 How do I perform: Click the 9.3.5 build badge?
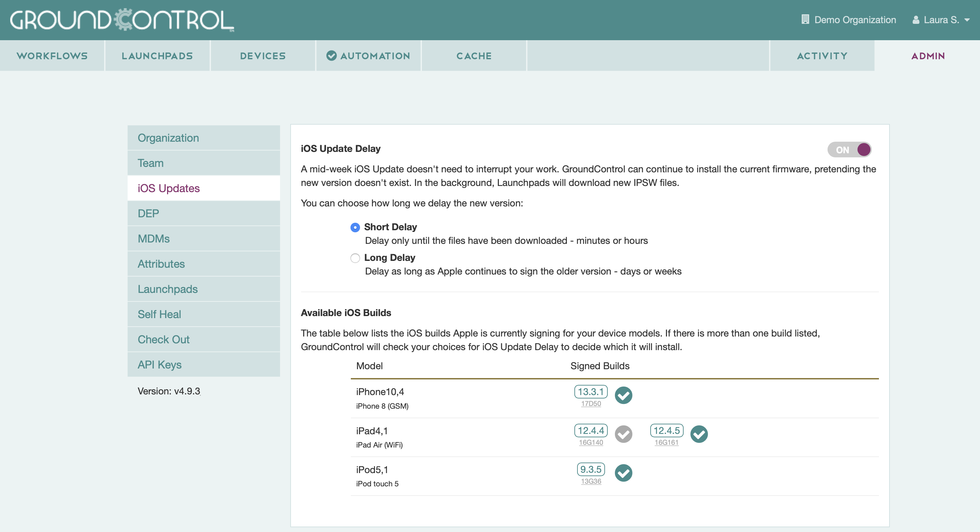click(x=591, y=469)
